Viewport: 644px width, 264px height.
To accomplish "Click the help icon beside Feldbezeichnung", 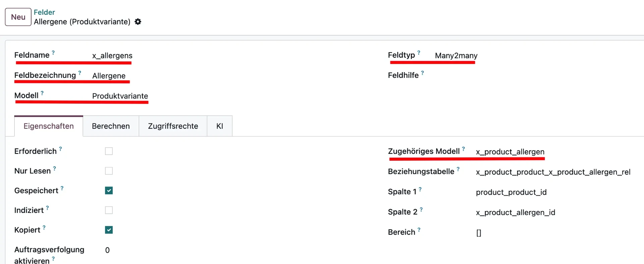I will (x=79, y=72).
